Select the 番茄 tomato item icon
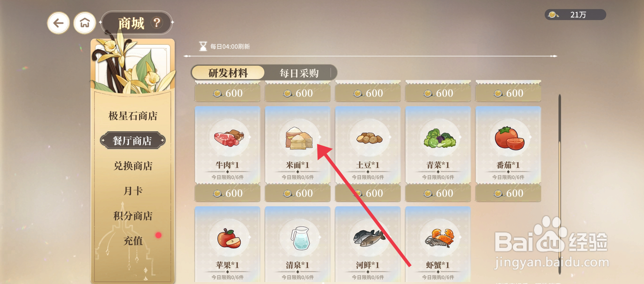The image size is (644, 284). click(x=509, y=138)
